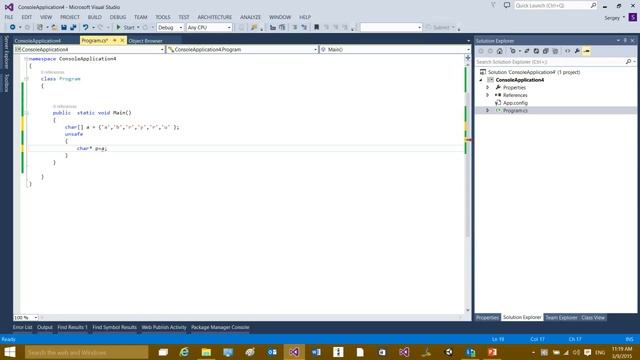This screenshot has width=640, height=360.
Task: Click the Home icon in Solution Explorer
Action: coord(500,51)
